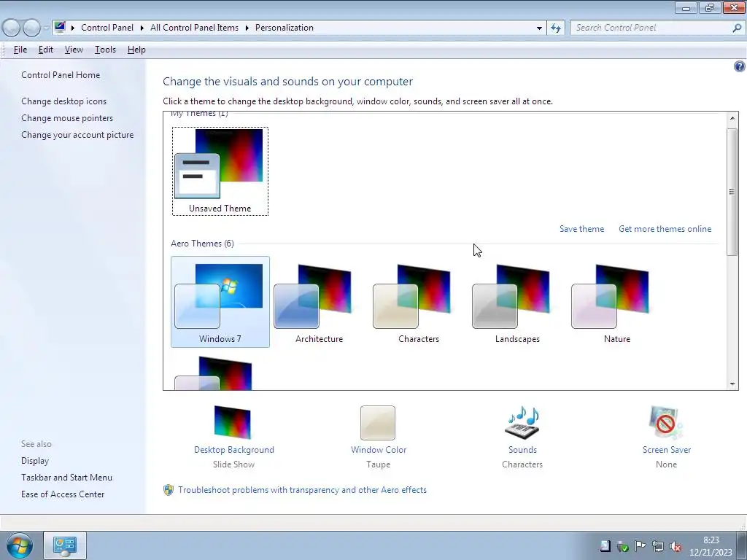
Task: Click the themes list scroll up arrow
Action: click(732, 117)
